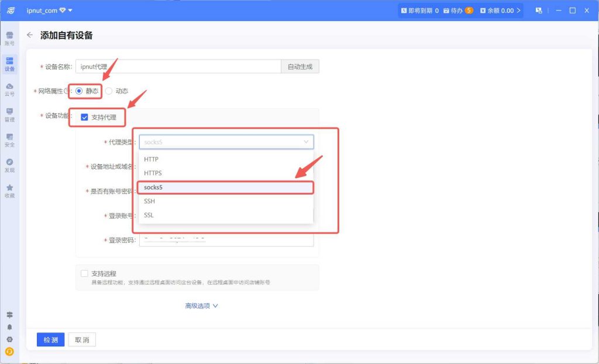The height and width of the screenshot is (364, 599).
Task: Open the 云号 cloud sidebar icon
Action: click(x=9, y=89)
